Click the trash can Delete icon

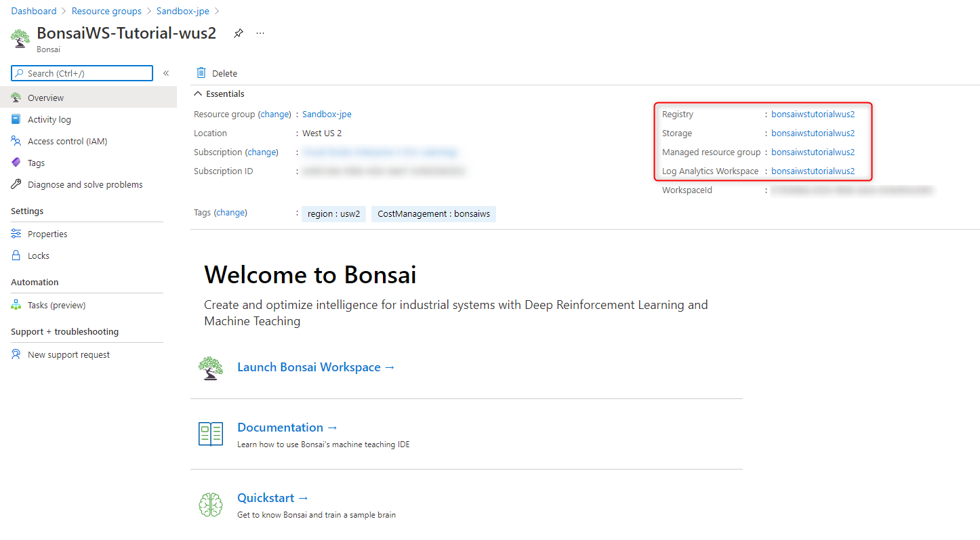pyautogui.click(x=201, y=72)
